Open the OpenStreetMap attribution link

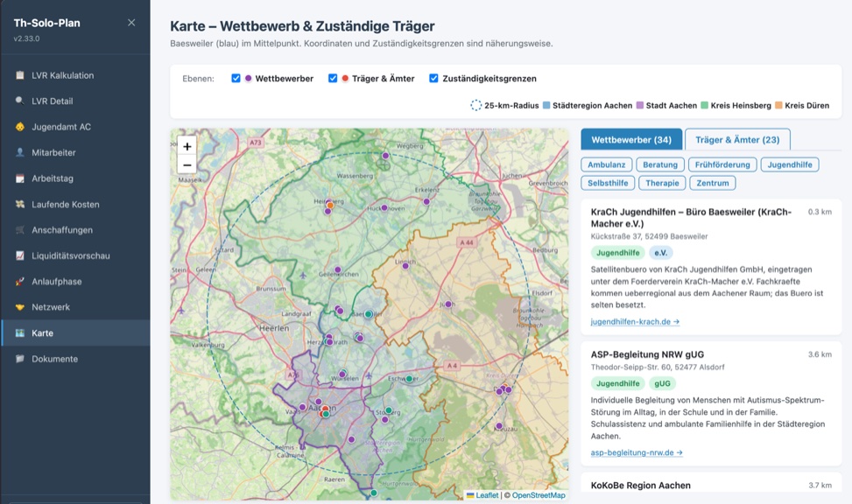tap(538, 495)
